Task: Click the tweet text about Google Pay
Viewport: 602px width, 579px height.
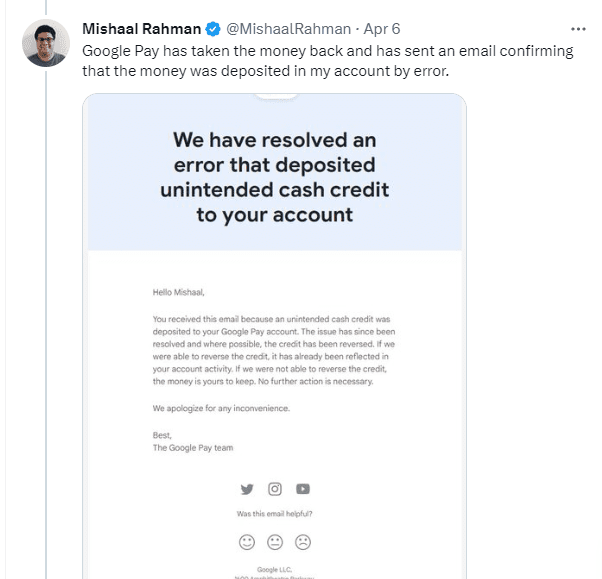Action: point(330,60)
